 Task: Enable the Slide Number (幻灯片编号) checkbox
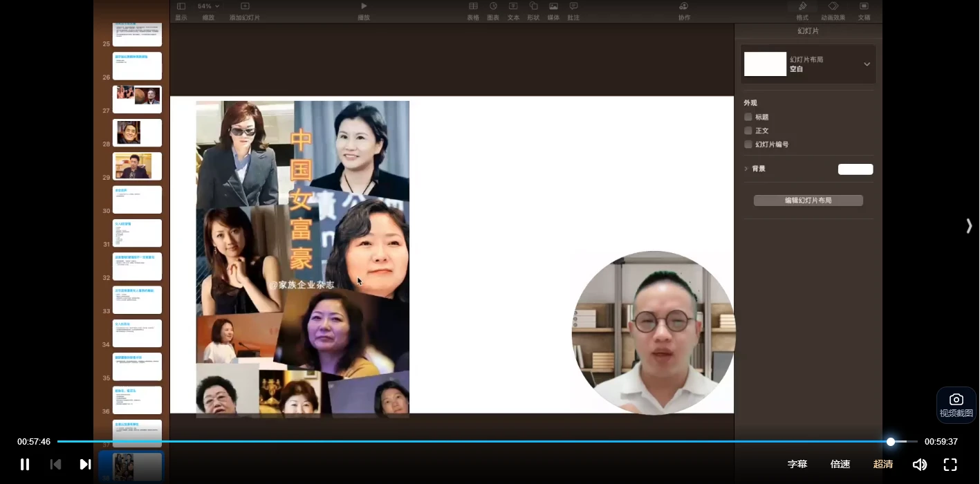(x=748, y=145)
